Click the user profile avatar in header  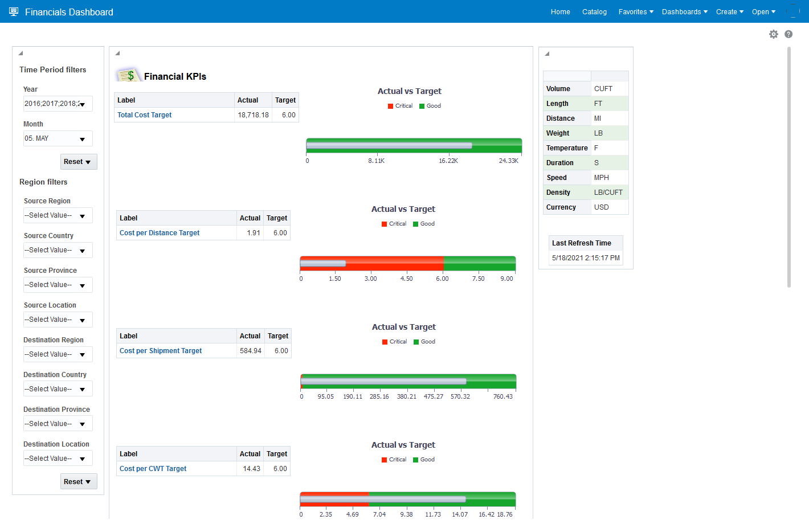pyautogui.click(x=792, y=12)
